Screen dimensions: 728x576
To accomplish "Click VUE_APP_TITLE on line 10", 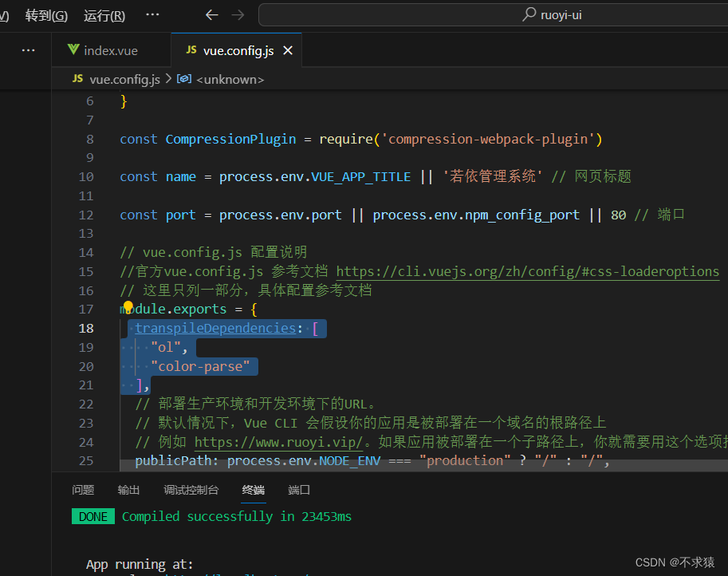I will (x=361, y=177).
